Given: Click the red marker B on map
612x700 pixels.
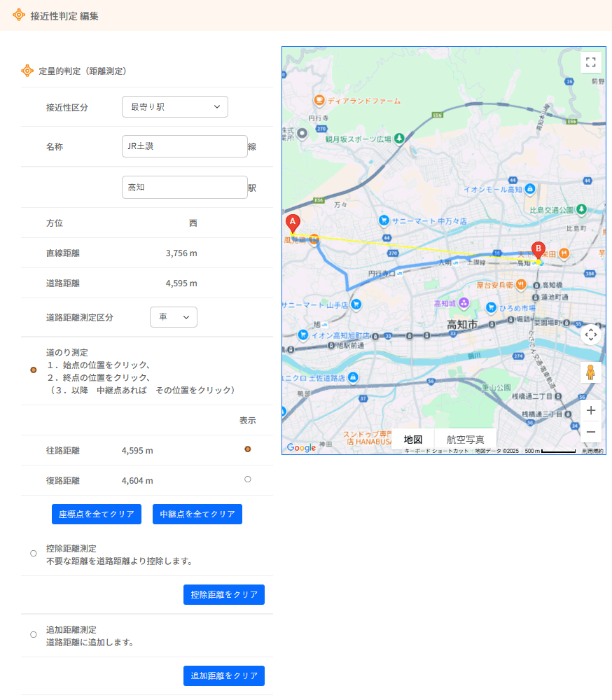Looking at the screenshot, I should (x=538, y=251).
